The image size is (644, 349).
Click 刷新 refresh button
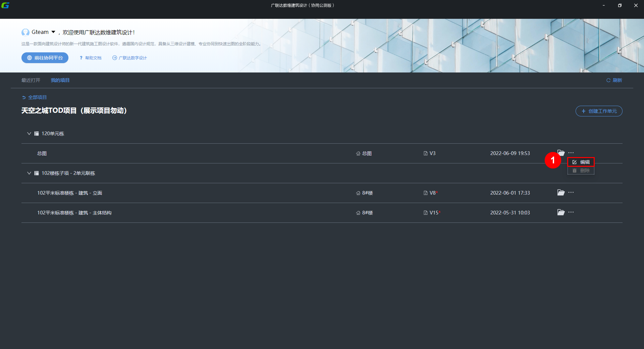(x=614, y=80)
